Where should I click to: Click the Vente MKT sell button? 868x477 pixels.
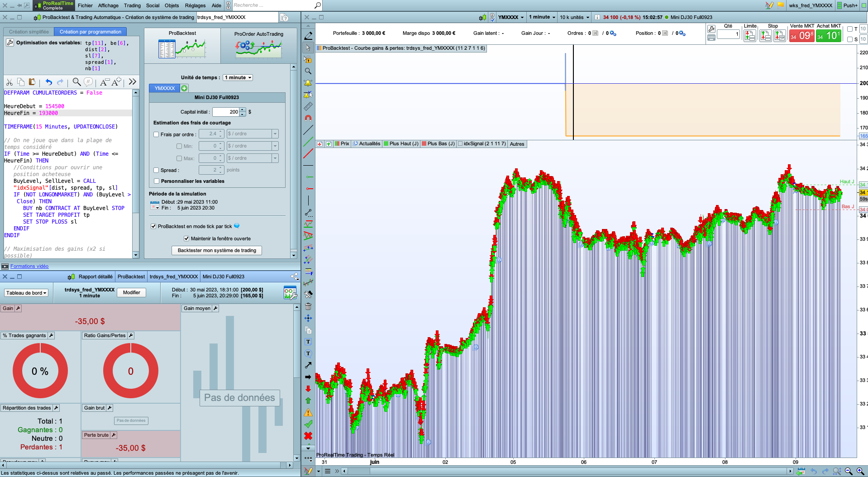pyautogui.click(x=802, y=36)
